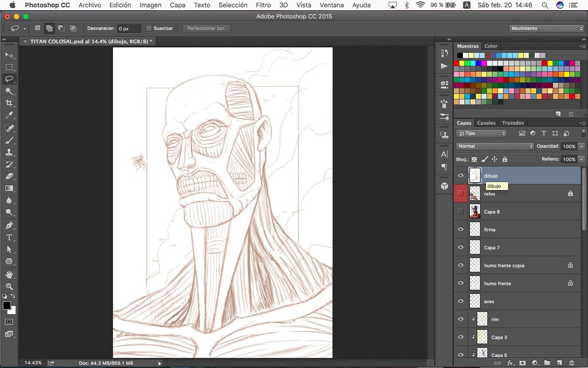This screenshot has width=588, height=368.
Task: Select the Lasso tool in toolbox
Action: [9, 79]
